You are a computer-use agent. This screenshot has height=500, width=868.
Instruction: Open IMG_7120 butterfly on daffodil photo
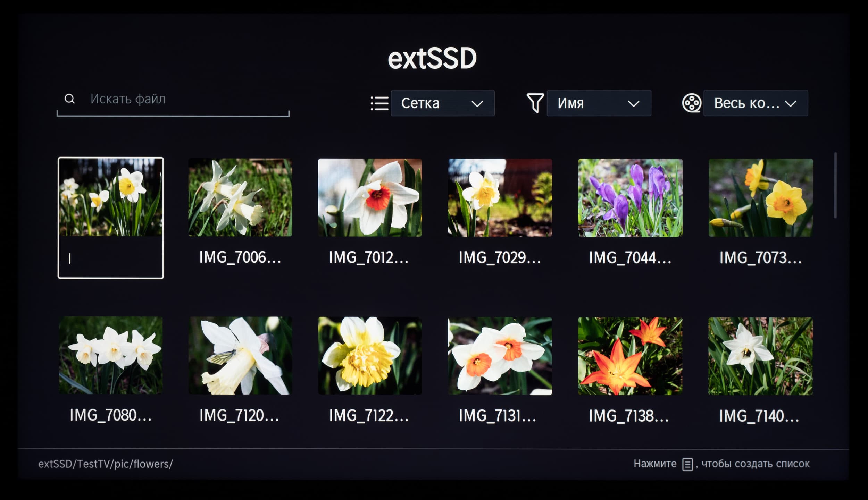tap(240, 355)
